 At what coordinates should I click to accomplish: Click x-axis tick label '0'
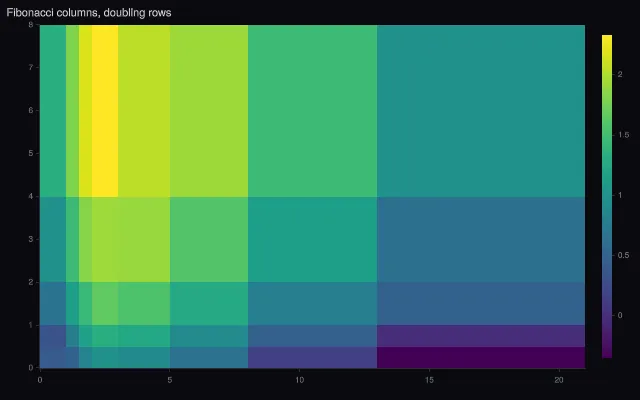[40, 380]
